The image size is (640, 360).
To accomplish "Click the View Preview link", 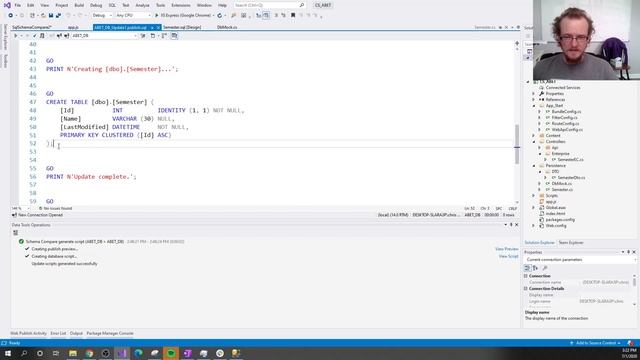I will pyautogui.click(x=506, y=249).
